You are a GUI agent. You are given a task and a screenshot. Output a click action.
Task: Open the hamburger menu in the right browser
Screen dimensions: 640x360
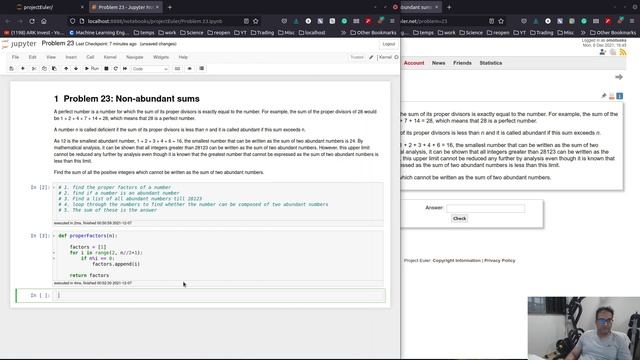point(632,21)
